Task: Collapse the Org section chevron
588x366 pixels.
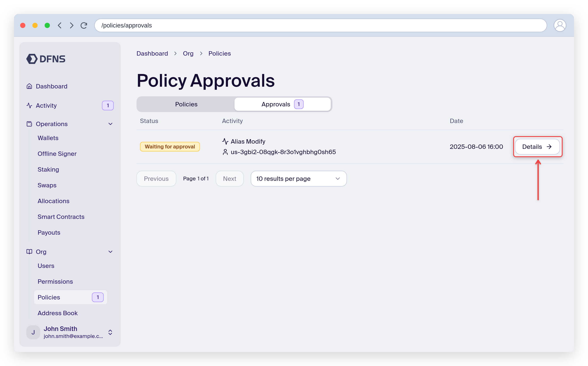Action: [x=110, y=252]
